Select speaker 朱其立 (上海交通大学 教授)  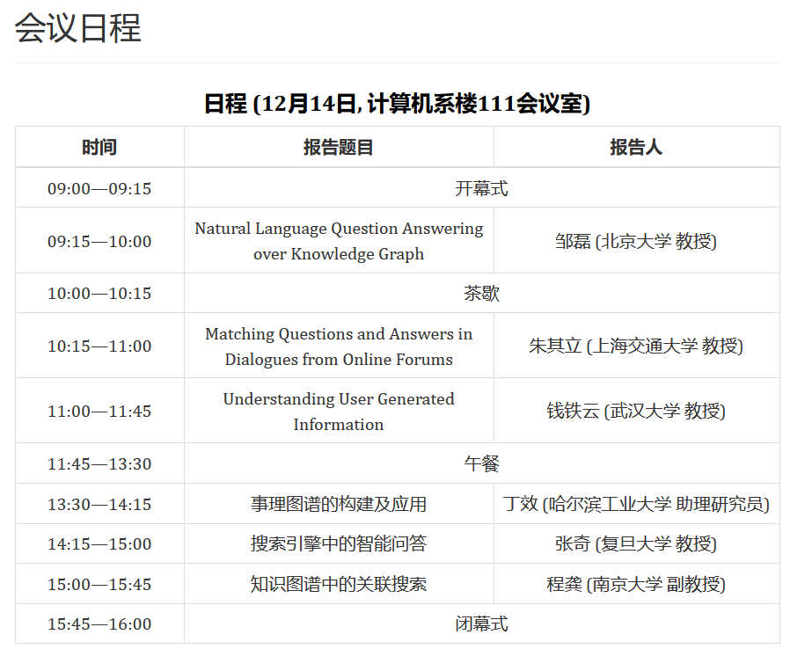[x=636, y=346]
